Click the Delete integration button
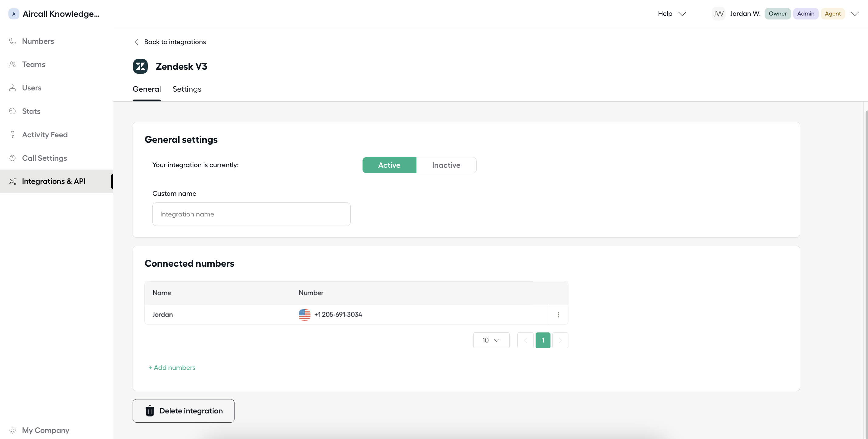 pyautogui.click(x=183, y=411)
